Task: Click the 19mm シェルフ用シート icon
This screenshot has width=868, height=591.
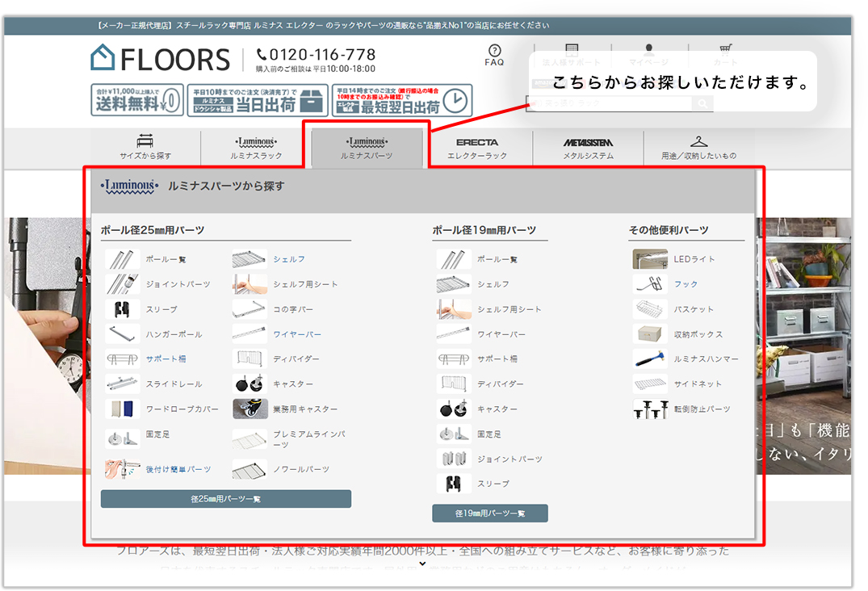Action: pyautogui.click(x=453, y=309)
